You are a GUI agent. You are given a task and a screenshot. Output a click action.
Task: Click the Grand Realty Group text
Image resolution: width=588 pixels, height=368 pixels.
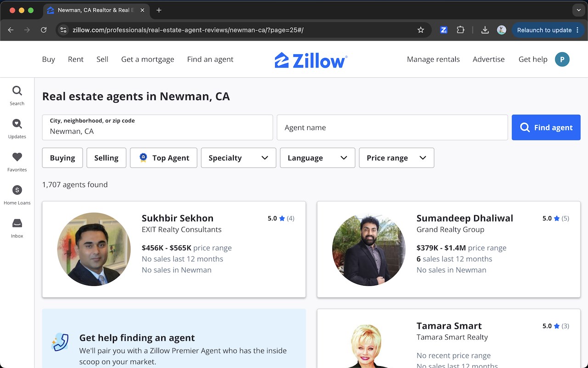451,230
